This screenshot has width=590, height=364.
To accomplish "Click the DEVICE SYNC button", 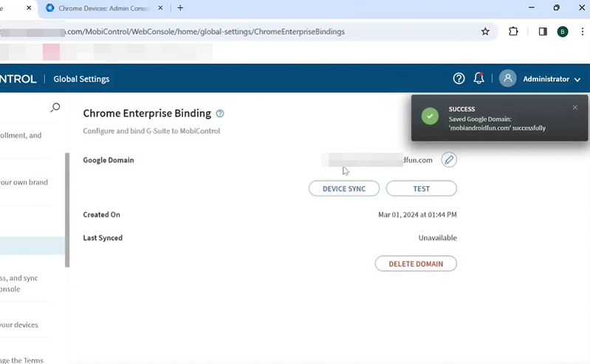I will pyautogui.click(x=343, y=189).
